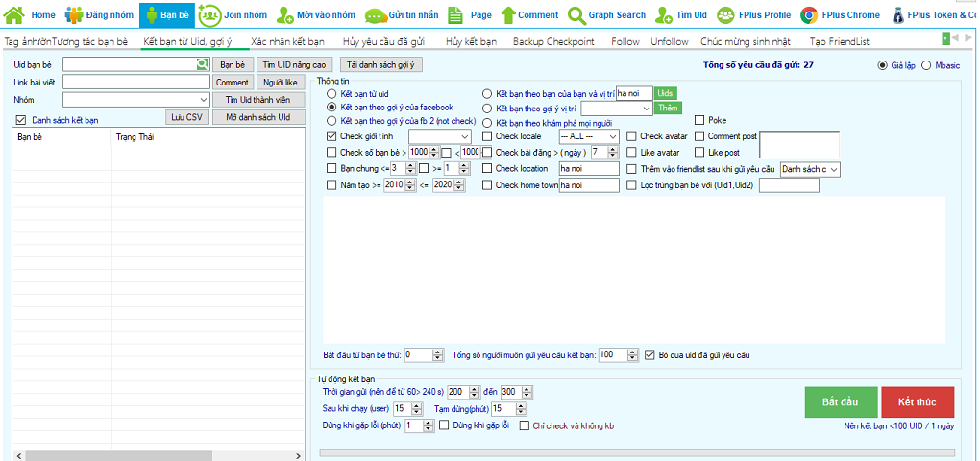Click the red Kết thúc button

click(x=917, y=400)
